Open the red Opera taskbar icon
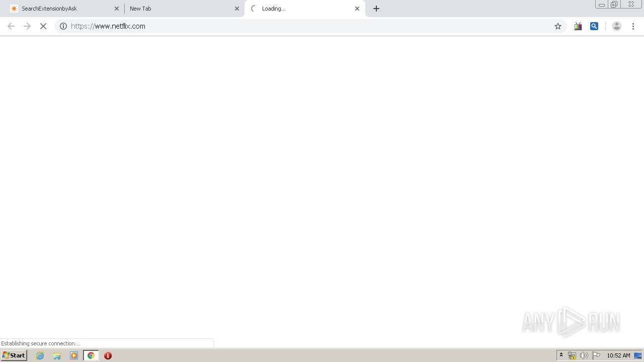This screenshot has width=644, height=362. (x=108, y=355)
